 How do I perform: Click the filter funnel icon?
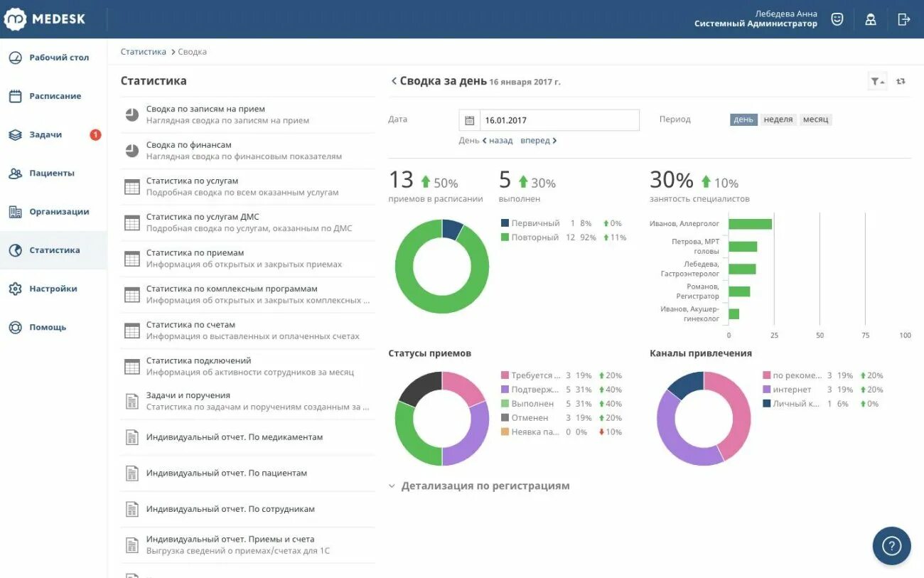[877, 82]
